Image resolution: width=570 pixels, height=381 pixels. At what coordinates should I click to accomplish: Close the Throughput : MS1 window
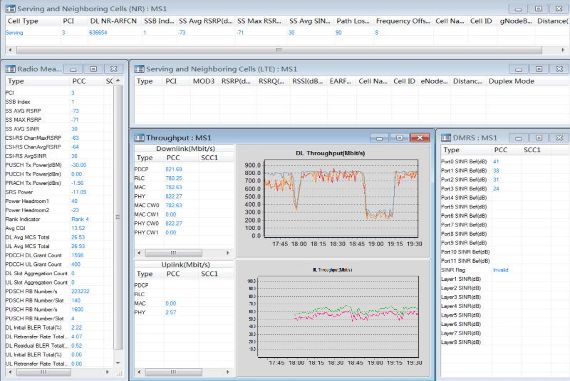point(420,138)
